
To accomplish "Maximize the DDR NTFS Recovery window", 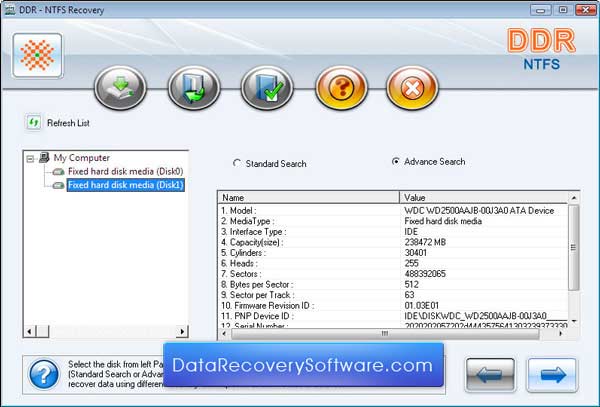I will [563, 10].
